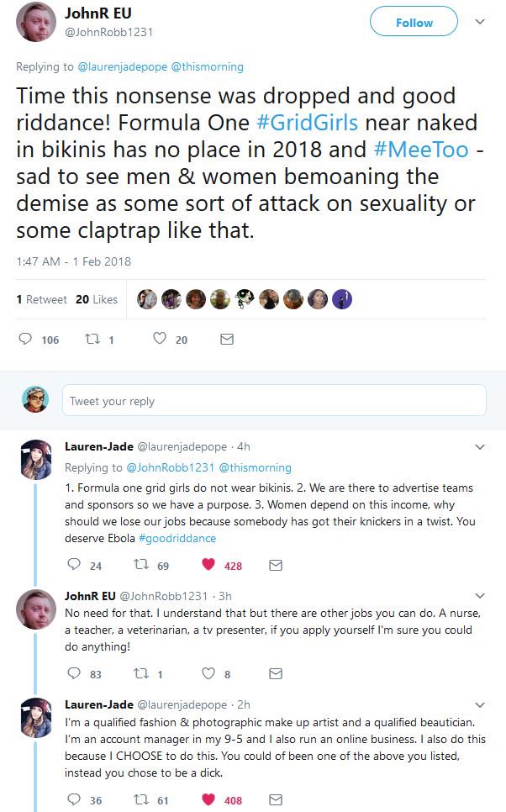This screenshot has width=506, height=812.
Task: Open the #GridGirls hashtag
Action: (x=307, y=122)
